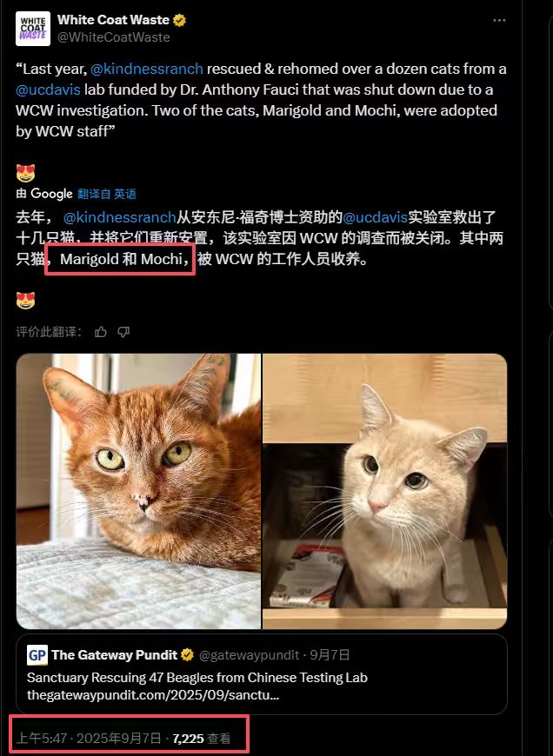Click the White Coat Waste profile avatar

click(x=33, y=29)
